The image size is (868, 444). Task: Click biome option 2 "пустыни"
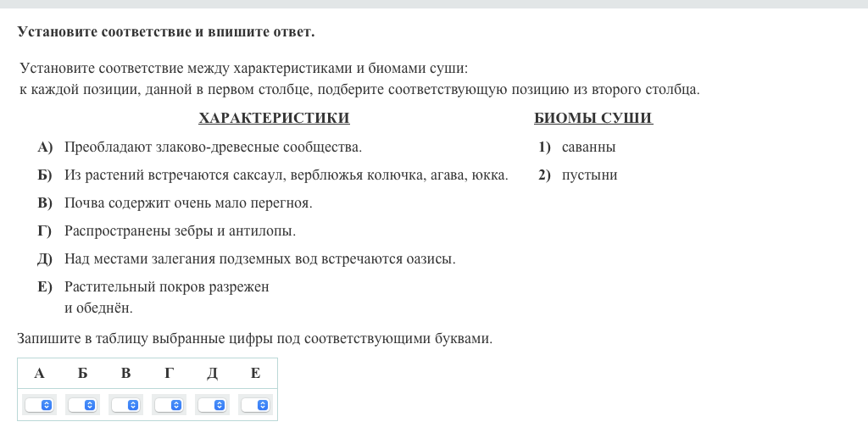589,175
